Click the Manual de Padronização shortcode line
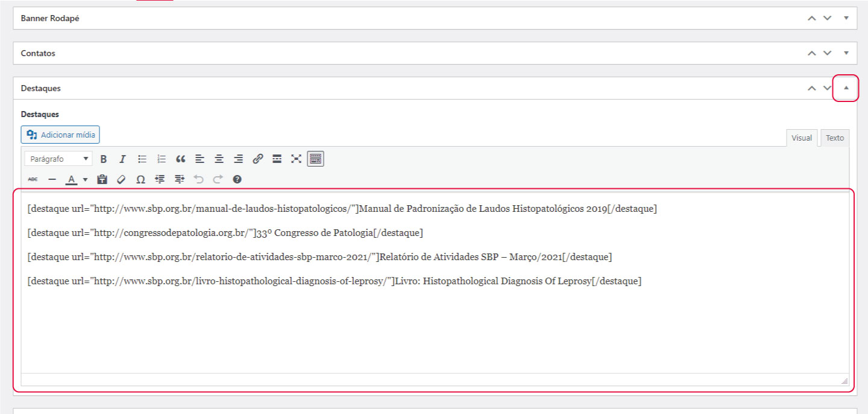Viewport: 868px width, 414px height. [x=342, y=209]
